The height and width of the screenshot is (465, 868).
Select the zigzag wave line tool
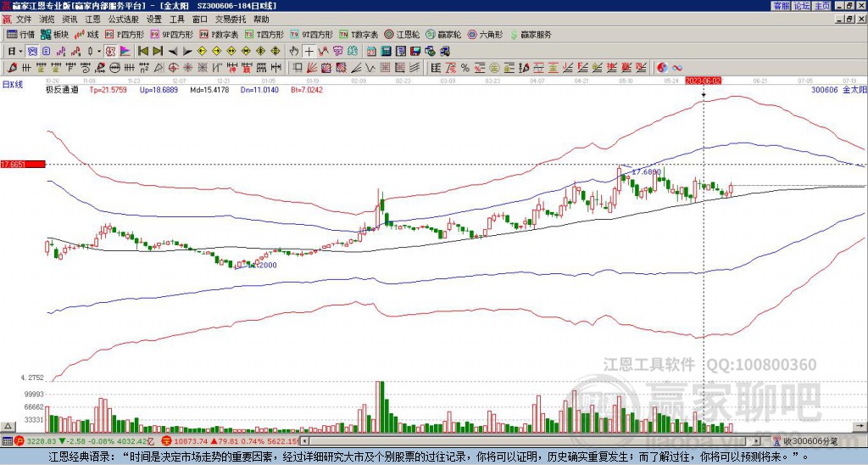point(370,68)
